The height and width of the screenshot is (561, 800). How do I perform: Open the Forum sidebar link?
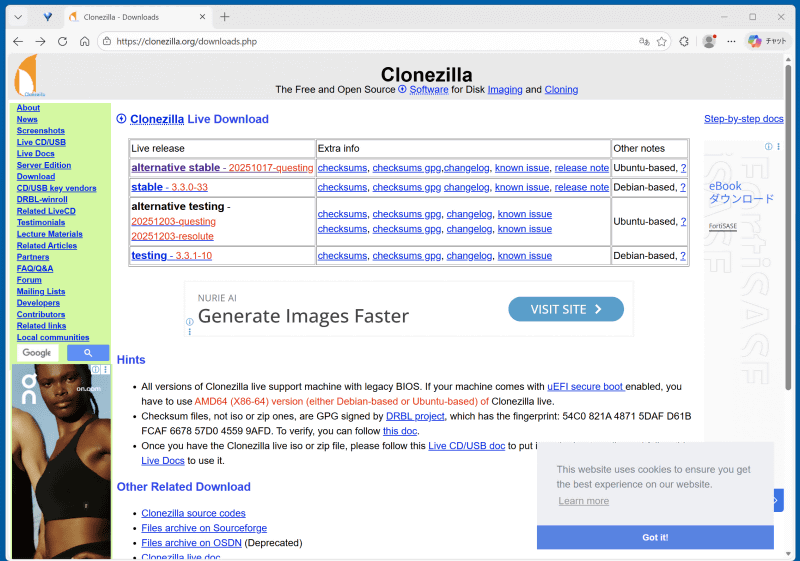(29, 280)
